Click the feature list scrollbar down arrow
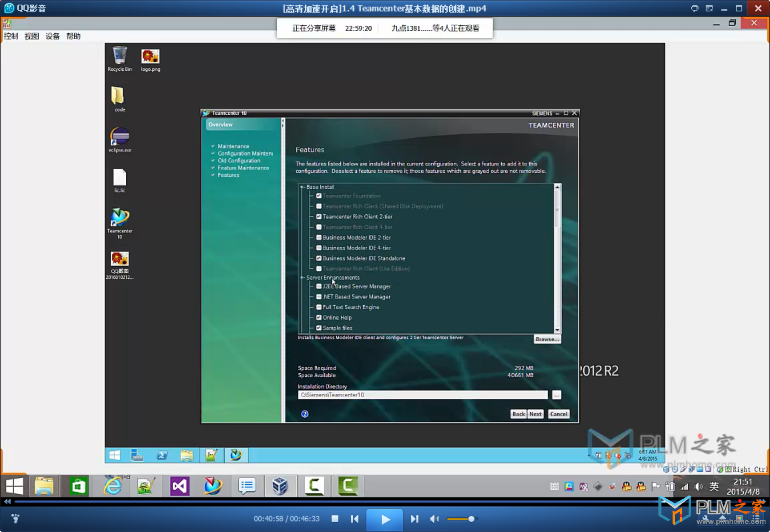770x532 pixels. tap(557, 330)
